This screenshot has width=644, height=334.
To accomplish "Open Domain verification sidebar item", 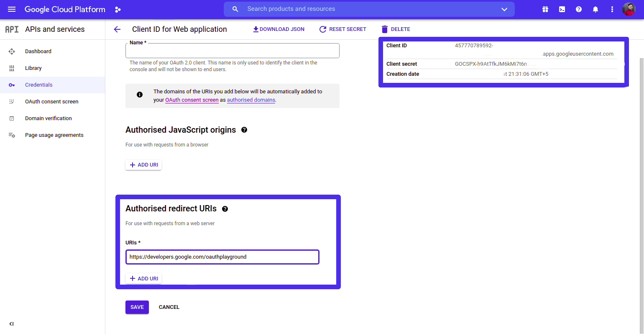I will (52, 118).
